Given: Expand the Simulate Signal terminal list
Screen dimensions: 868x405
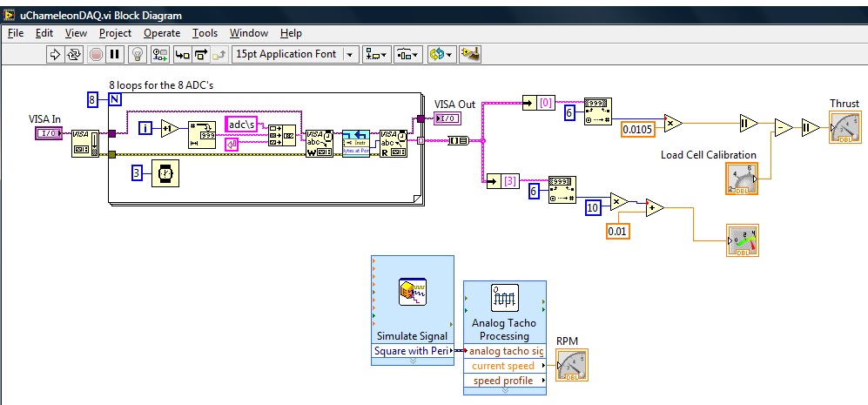Looking at the screenshot, I should pyautogui.click(x=413, y=361).
